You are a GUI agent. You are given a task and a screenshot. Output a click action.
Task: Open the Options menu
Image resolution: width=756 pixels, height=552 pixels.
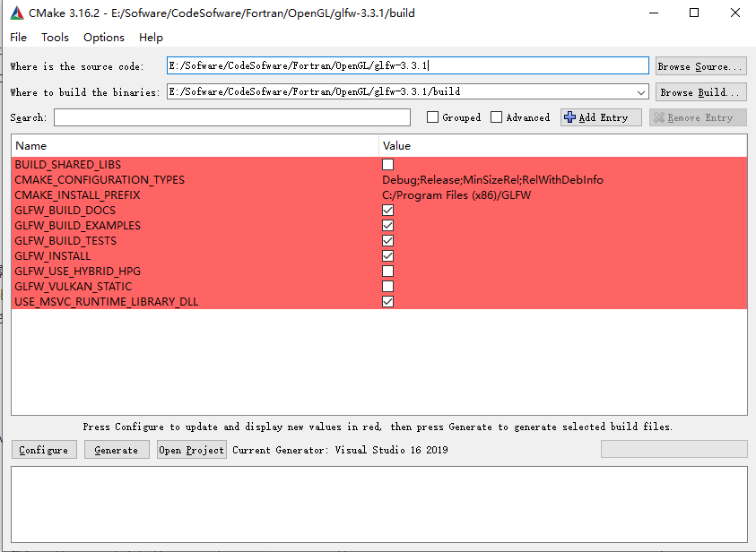104,37
